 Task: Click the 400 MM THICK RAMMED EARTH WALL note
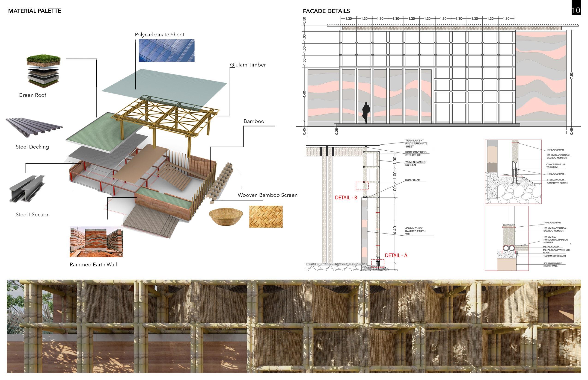click(415, 231)
